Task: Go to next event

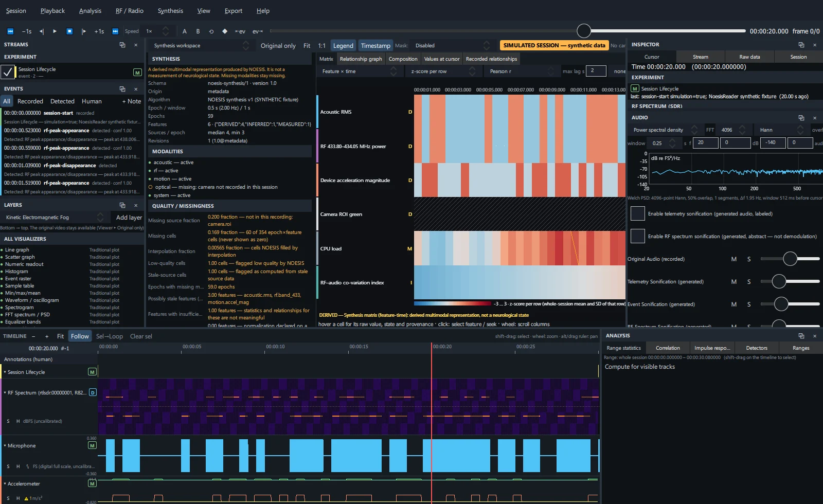Action: pyautogui.click(x=257, y=31)
